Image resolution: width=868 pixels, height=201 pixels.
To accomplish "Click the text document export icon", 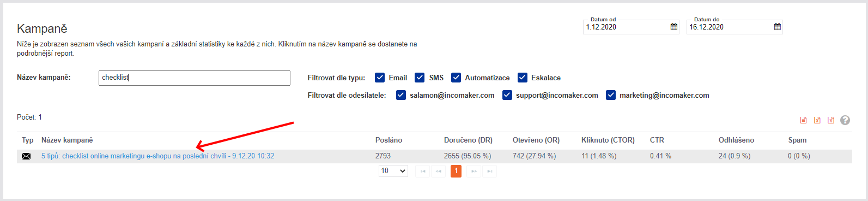I will pyautogui.click(x=803, y=120).
